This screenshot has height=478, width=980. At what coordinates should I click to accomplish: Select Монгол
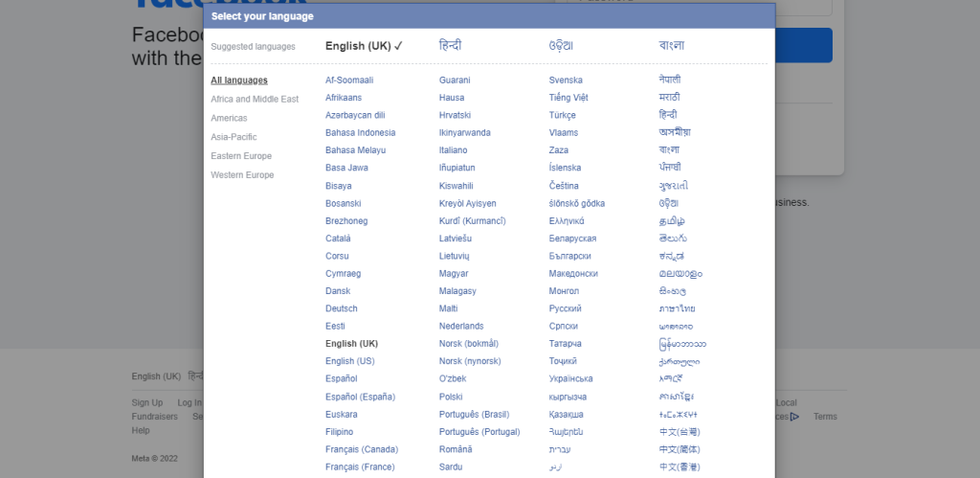(564, 291)
